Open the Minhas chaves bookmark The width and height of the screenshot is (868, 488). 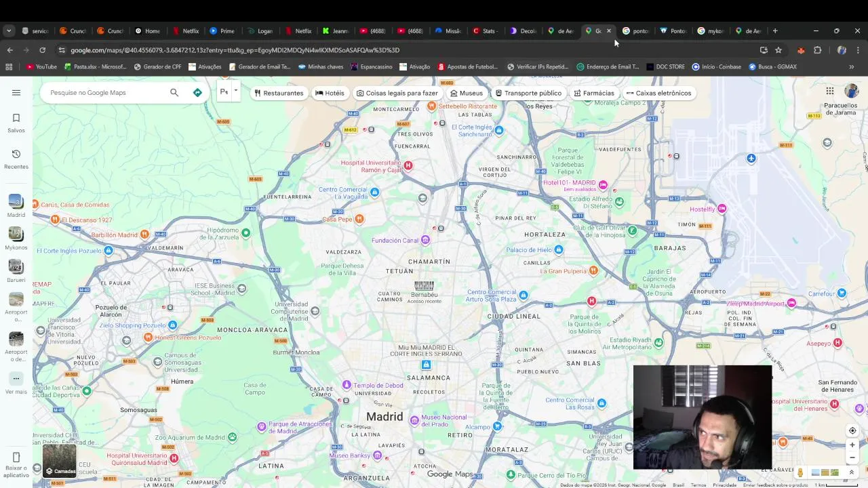(321, 66)
